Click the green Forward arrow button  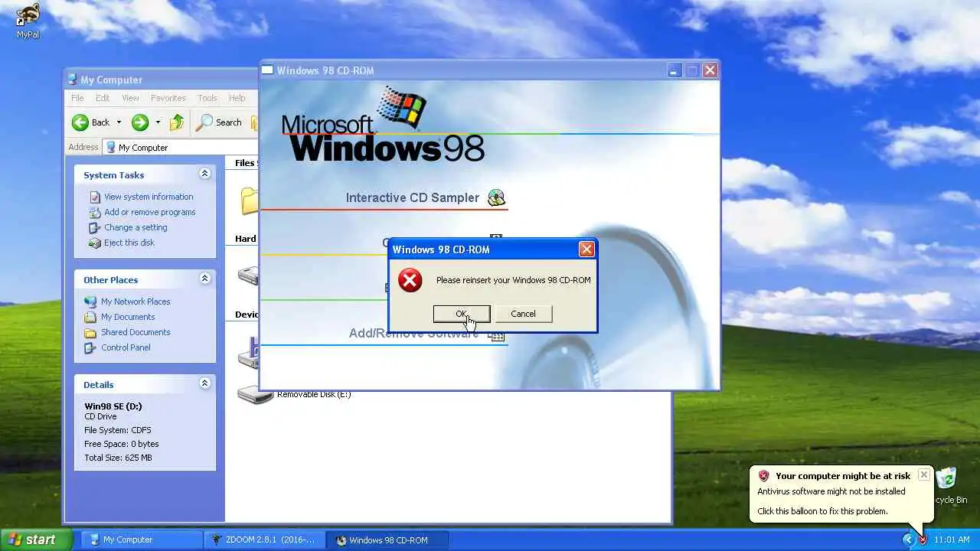(x=139, y=122)
